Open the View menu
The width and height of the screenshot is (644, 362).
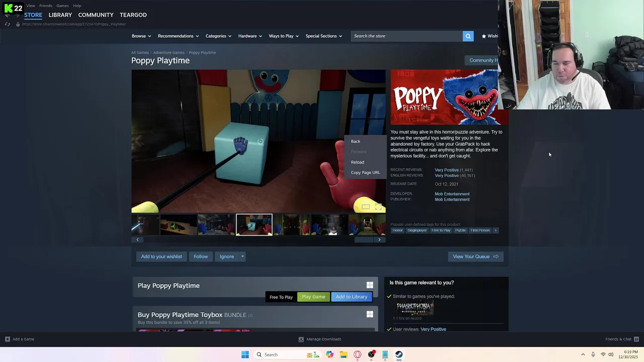pos(31,6)
